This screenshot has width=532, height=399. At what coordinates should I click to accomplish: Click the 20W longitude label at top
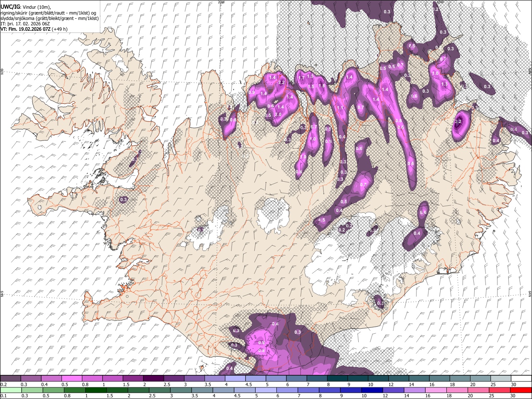pyautogui.click(x=221, y=2)
